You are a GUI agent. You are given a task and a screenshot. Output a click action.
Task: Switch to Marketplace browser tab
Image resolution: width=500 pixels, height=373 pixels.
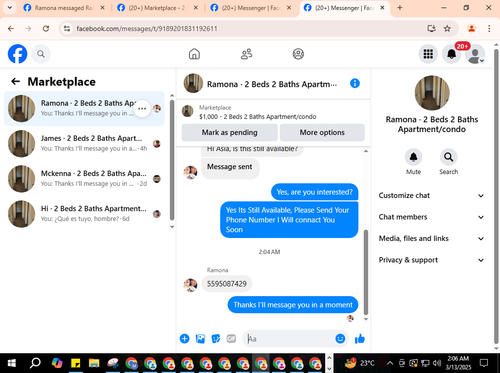[158, 8]
